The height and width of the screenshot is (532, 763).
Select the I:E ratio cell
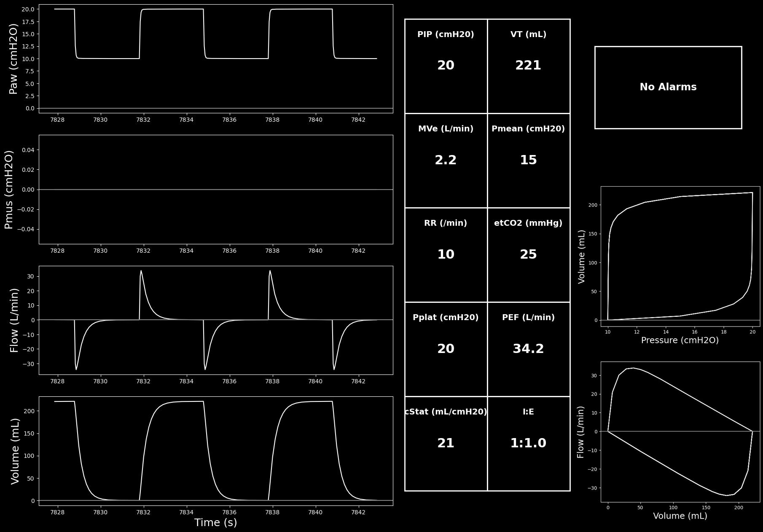coord(529,444)
